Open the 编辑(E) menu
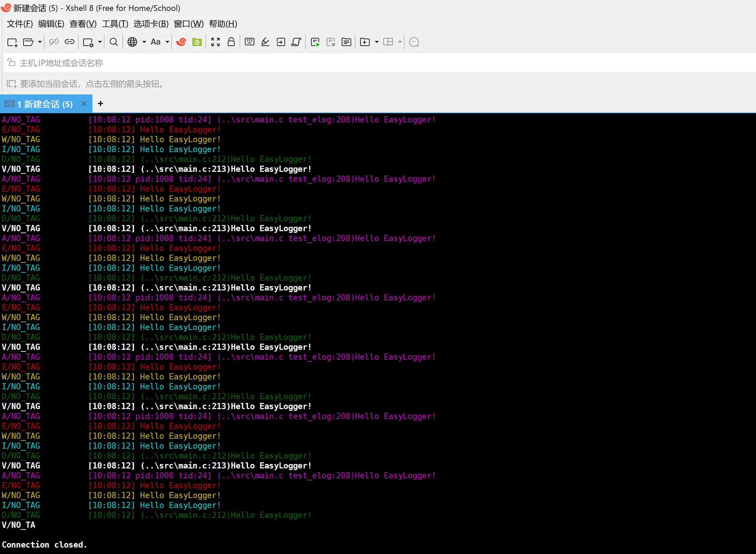The height and width of the screenshot is (554, 756). [51, 24]
